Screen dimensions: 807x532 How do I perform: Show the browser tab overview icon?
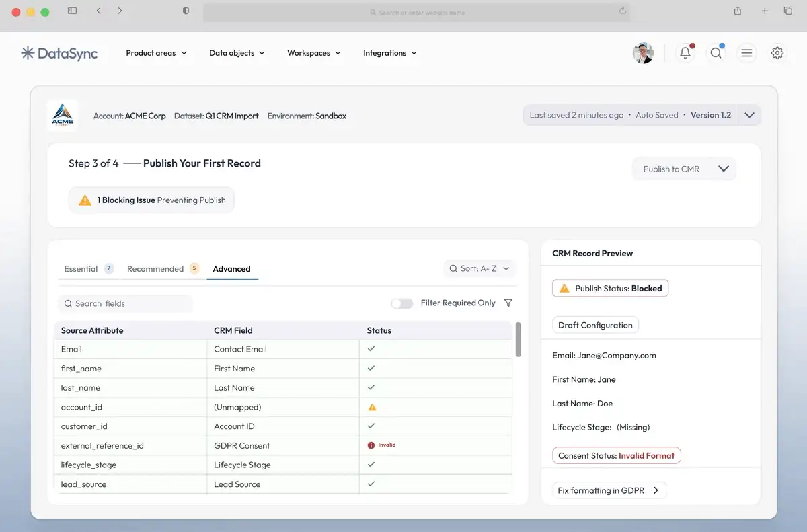pyautogui.click(x=788, y=11)
